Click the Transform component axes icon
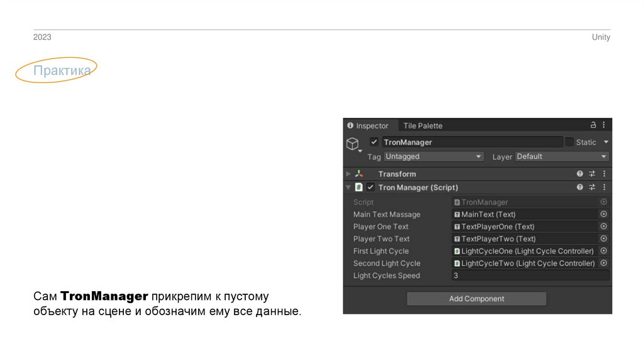 coord(359,174)
